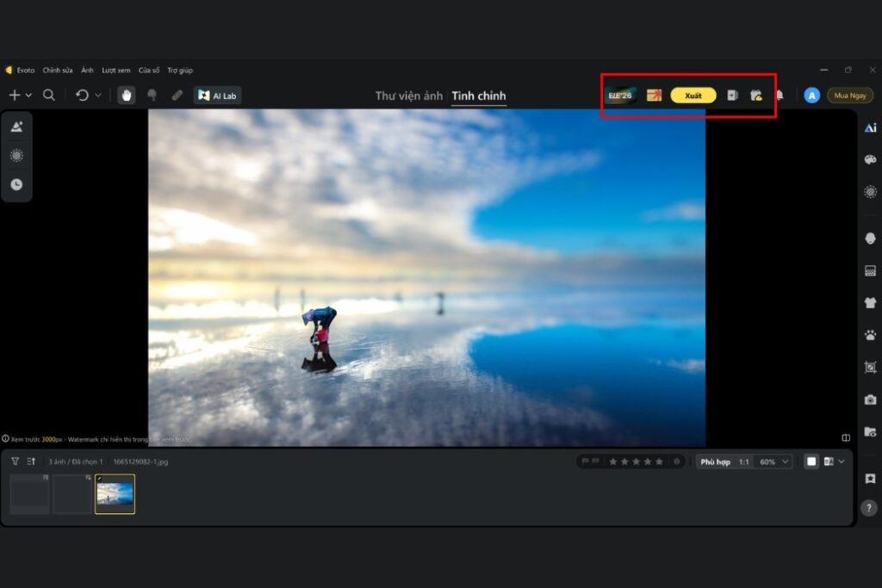Toggle before/after compare view
The height and width of the screenshot is (588, 882).
click(829, 461)
